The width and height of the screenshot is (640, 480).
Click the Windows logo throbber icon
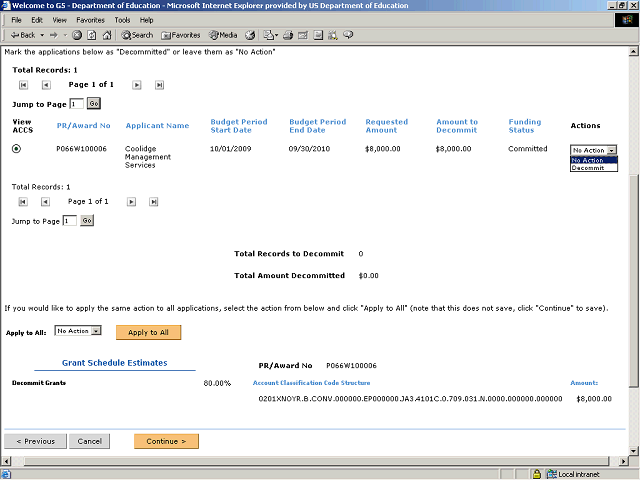(x=627, y=20)
